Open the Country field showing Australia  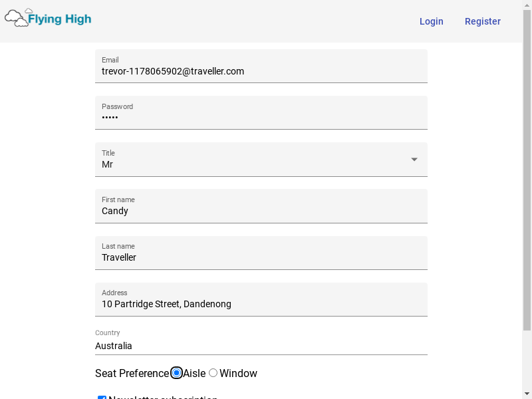click(261, 346)
